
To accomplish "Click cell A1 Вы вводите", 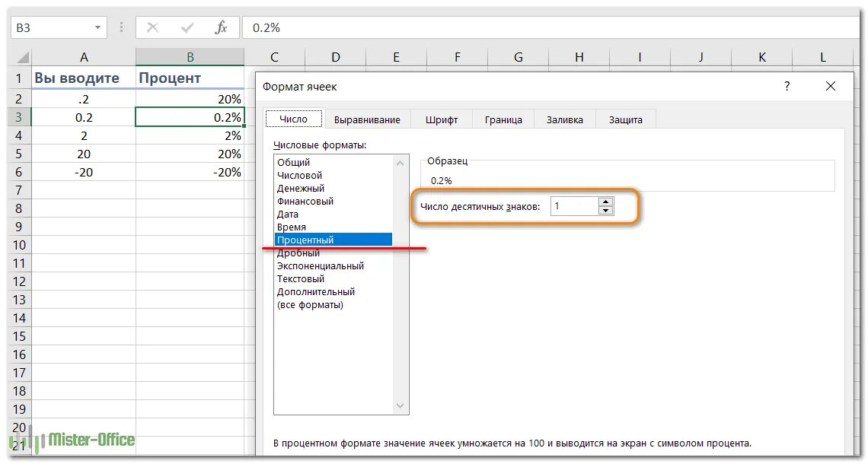I will click(x=84, y=78).
